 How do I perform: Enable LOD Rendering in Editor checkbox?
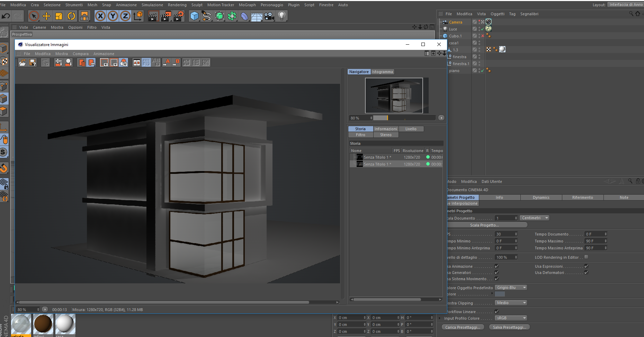coord(586,257)
